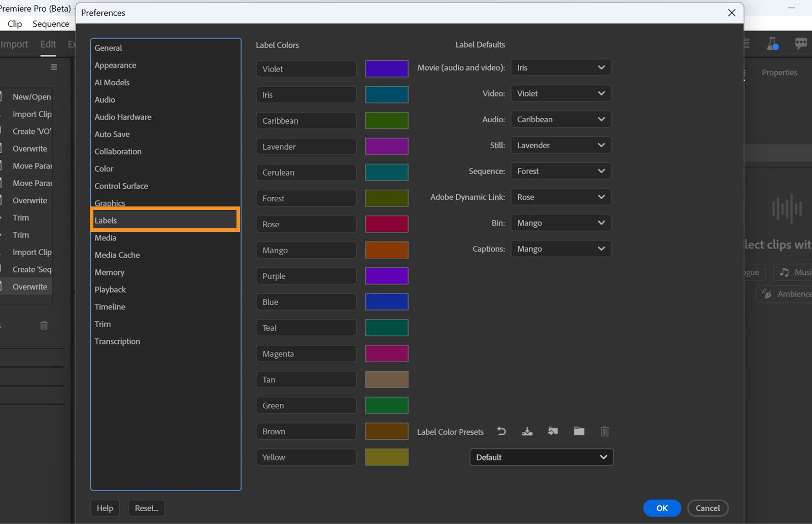Open the Beta experiments flask icon
This screenshot has height=524, width=812.
(x=772, y=44)
